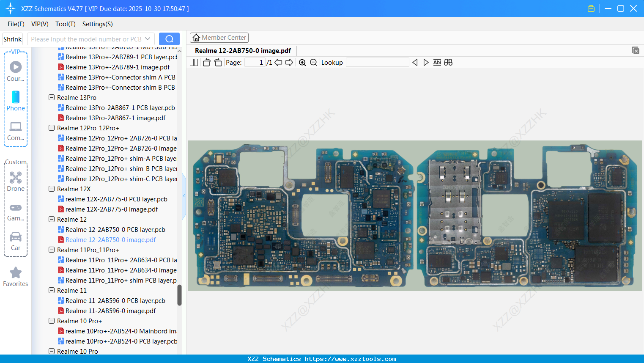Open the model number dropdown
This screenshot has width=644, height=363.
[148, 39]
